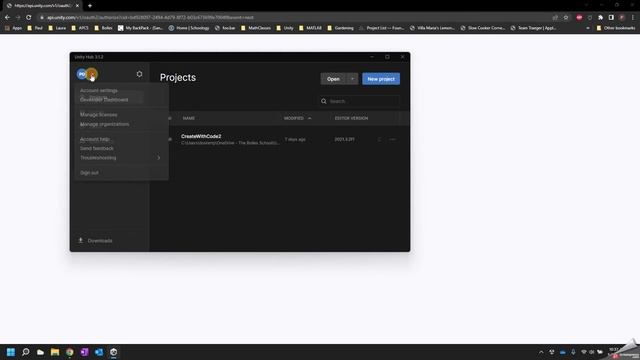Go back in the browser
Viewport: 640px width, 360px height.
(x=7, y=18)
